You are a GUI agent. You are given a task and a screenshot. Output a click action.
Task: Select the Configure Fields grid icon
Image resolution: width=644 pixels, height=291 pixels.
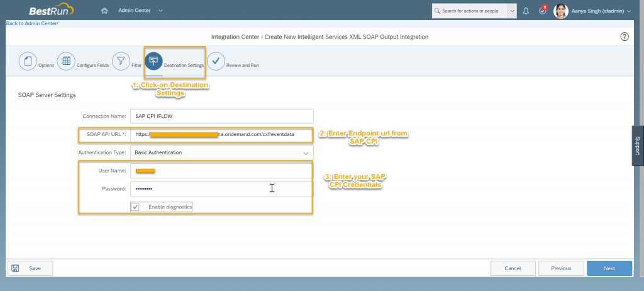tap(66, 61)
